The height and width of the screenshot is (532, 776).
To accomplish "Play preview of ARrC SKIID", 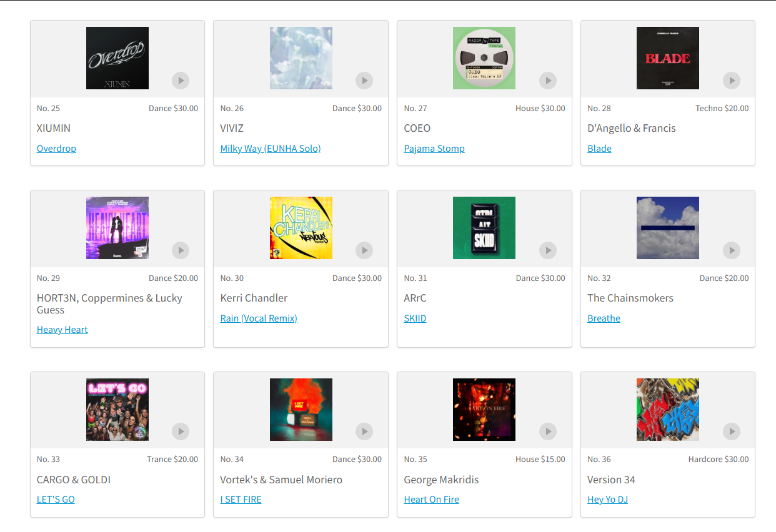I will click(x=548, y=250).
